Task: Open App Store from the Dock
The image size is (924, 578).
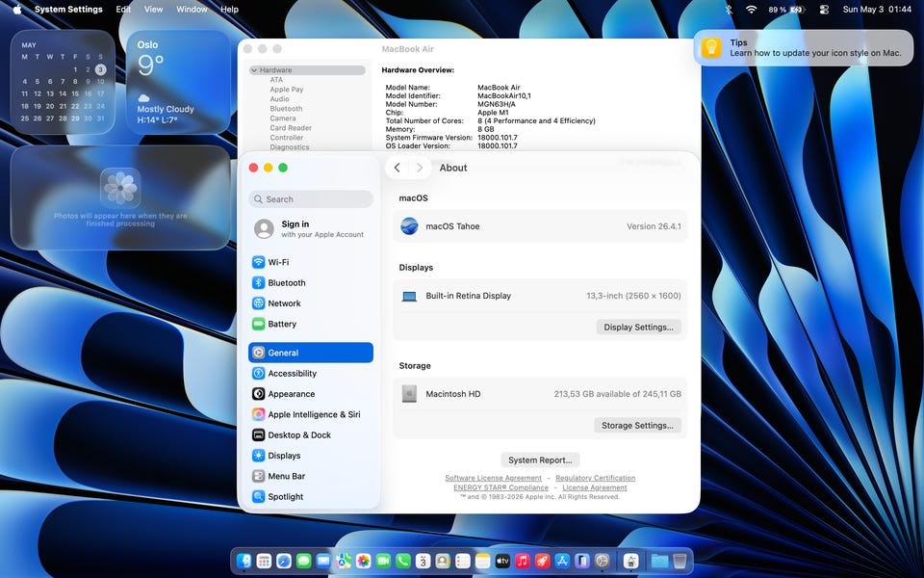Action: 562,561
